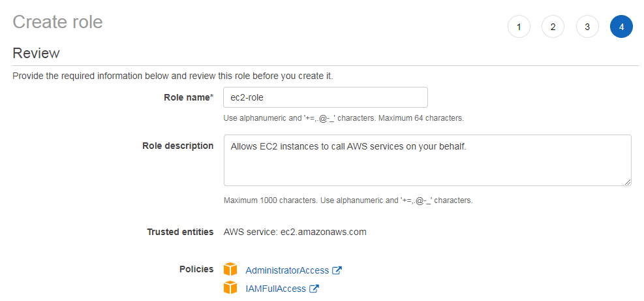Click the Review section heading
The width and height of the screenshot is (644, 301).
click(36, 53)
